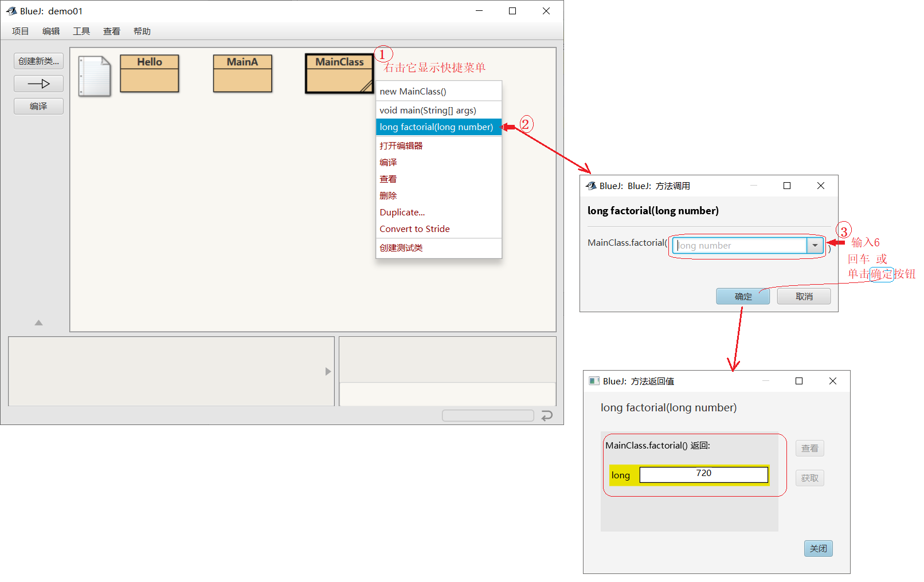Close the 方法调用 dialog window

coord(821,186)
